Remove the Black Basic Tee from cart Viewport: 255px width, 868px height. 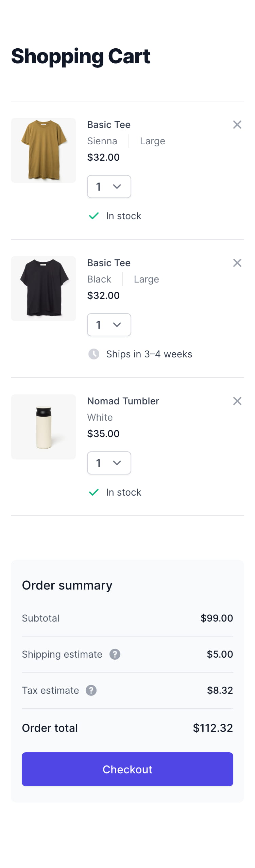tap(237, 263)
